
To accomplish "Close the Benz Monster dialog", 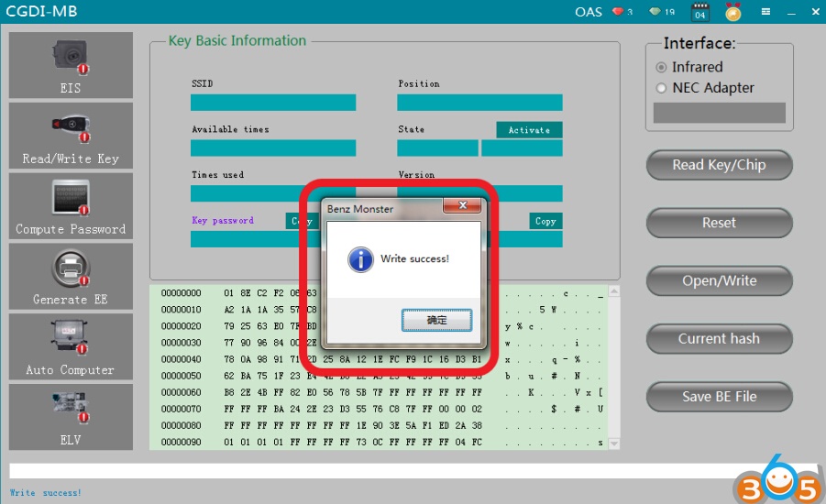I will click(462, 205).
